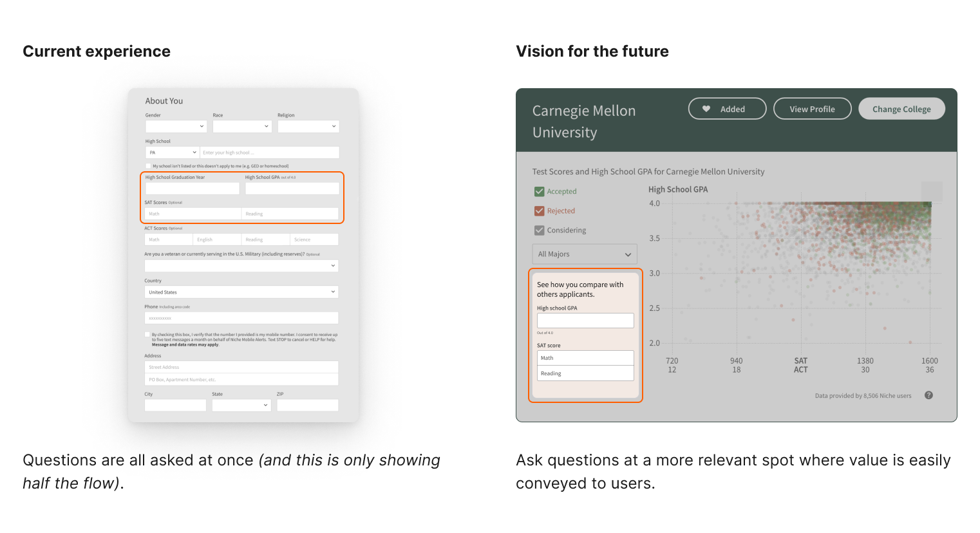Open the Religion dropdown
The image size is (980, 533).
(x=308, y=126)
